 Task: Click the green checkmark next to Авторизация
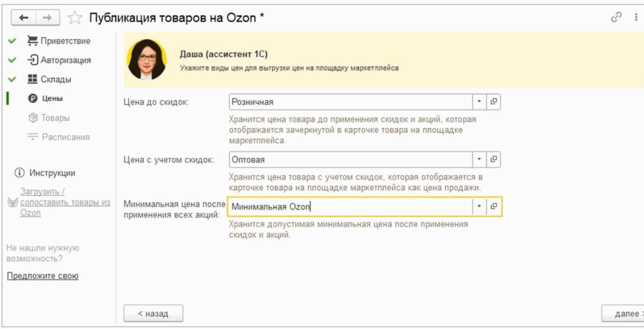click(12, 60)
